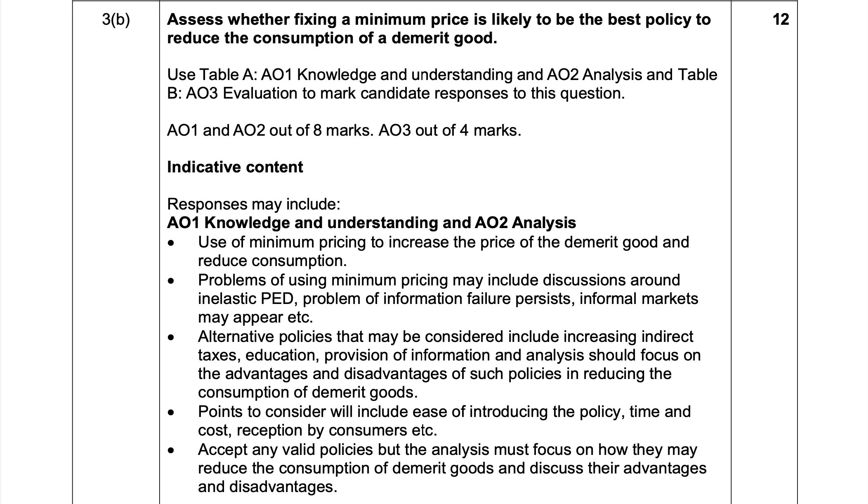868x504 pixels.
Task: Click the question number 3(b)
Action: [116, 20]
